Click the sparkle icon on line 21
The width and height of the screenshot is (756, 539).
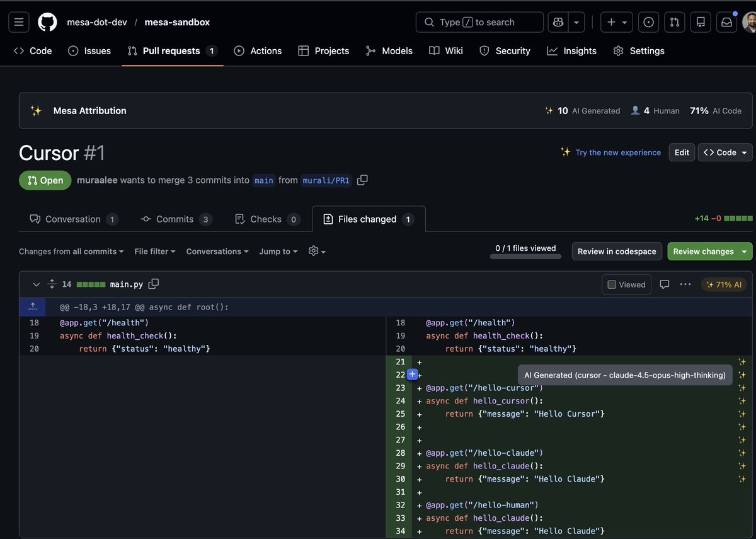pos(742,362)
